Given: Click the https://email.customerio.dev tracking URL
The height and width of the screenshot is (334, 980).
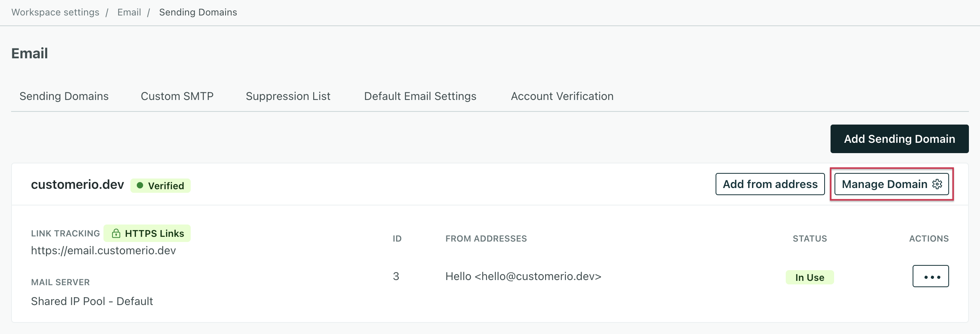Looking at the screenshot, I should click(x=103, y=251).
